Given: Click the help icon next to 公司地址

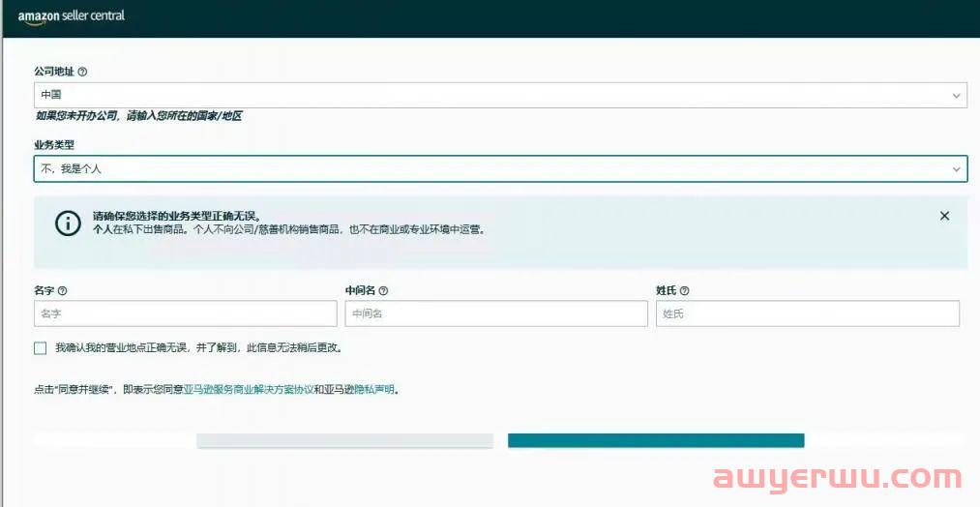Looking at the screenshot, I should pos(82,72).
